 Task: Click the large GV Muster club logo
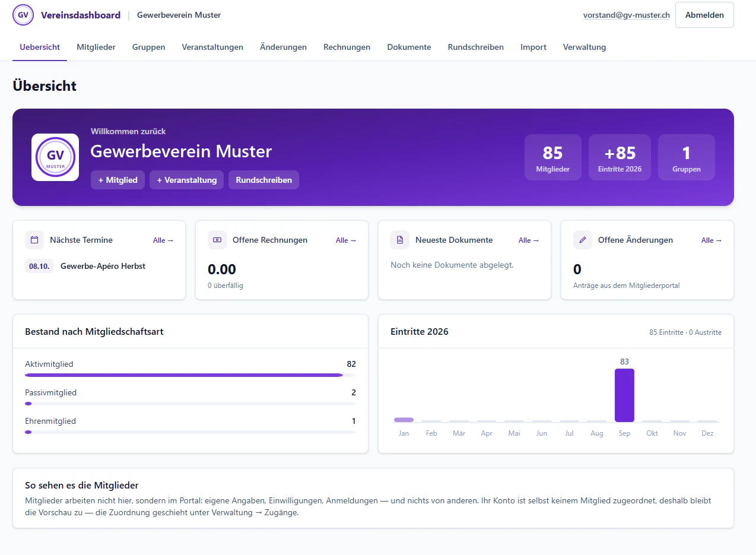(55, 157)
